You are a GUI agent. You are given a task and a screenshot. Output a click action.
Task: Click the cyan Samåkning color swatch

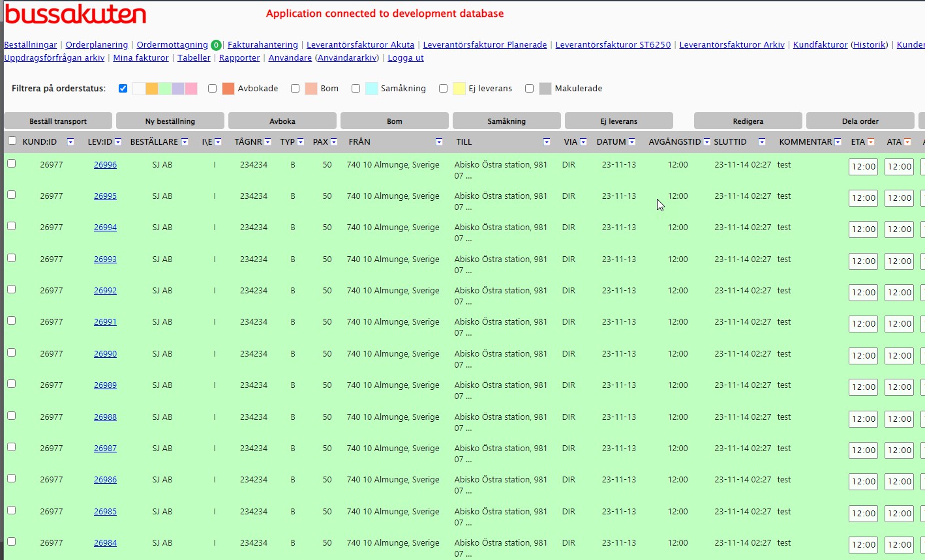[371, 89]
